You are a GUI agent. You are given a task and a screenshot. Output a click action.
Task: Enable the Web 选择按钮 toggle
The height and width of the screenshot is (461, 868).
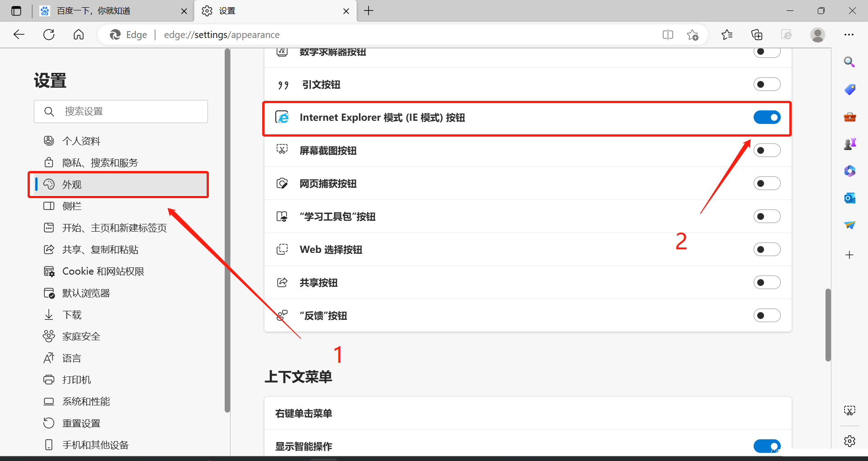pos(767,250)
